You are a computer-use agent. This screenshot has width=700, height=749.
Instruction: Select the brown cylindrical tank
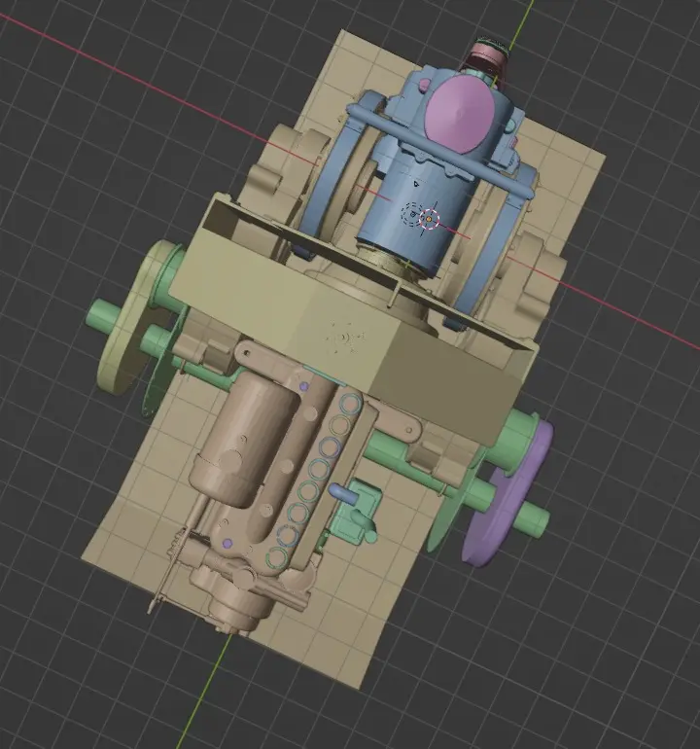tap(243, 439)
